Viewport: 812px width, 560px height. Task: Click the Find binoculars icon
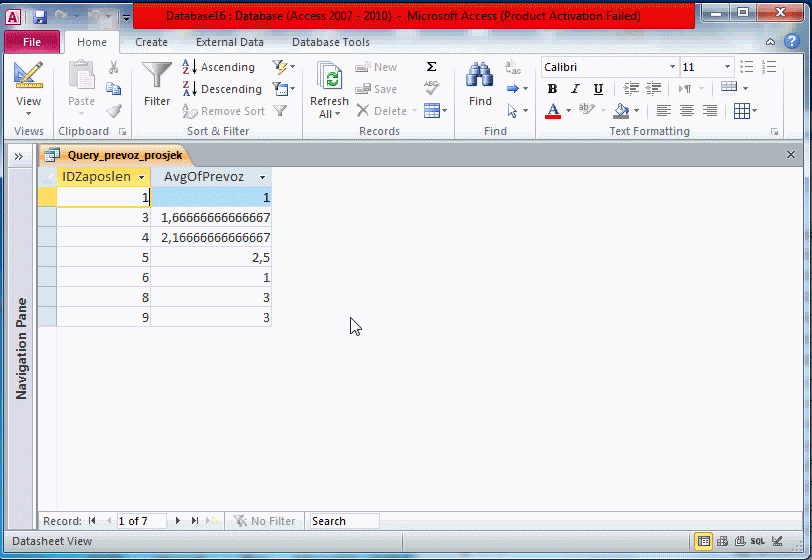[480, 77]
